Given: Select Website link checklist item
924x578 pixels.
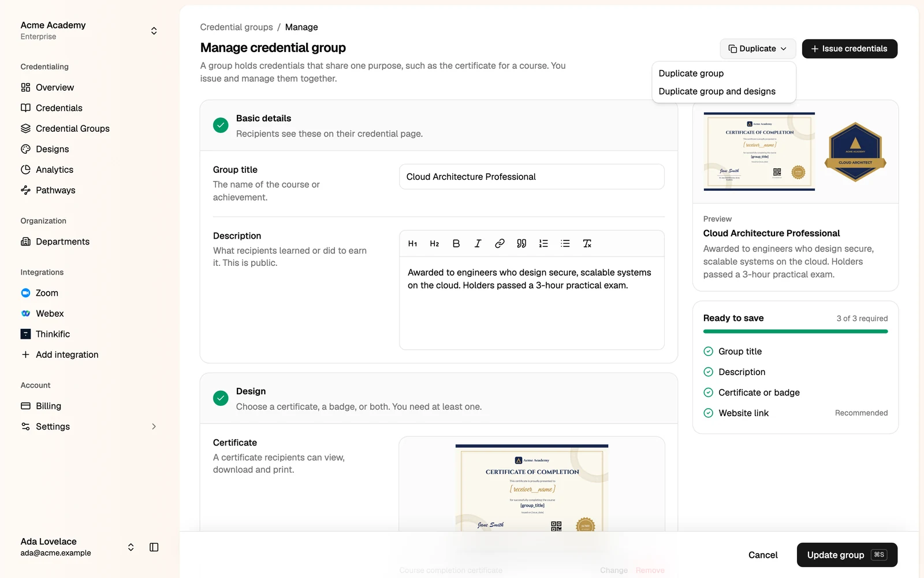Looking at the screenshot, I should [796, 413].
